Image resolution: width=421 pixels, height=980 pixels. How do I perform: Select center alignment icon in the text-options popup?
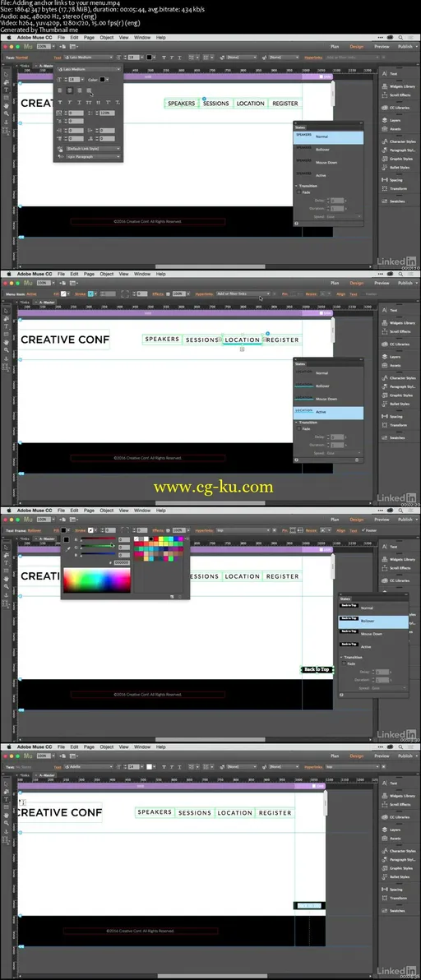70,90
